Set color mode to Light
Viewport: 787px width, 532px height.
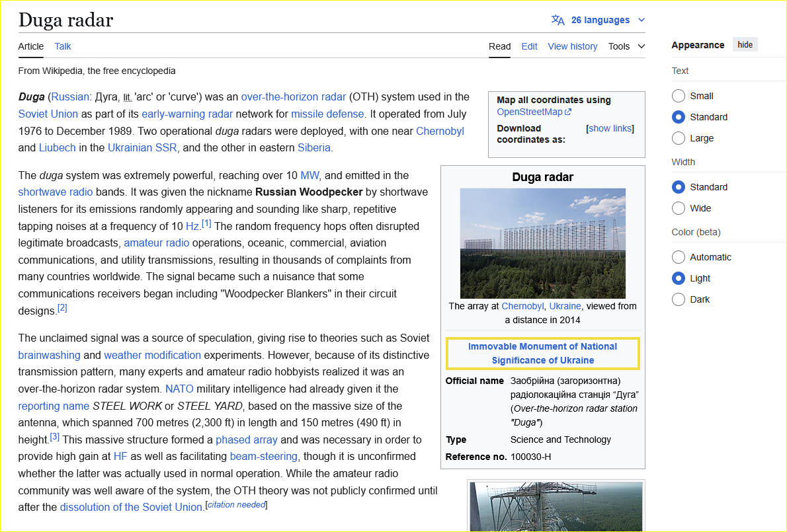click(678, 278)
